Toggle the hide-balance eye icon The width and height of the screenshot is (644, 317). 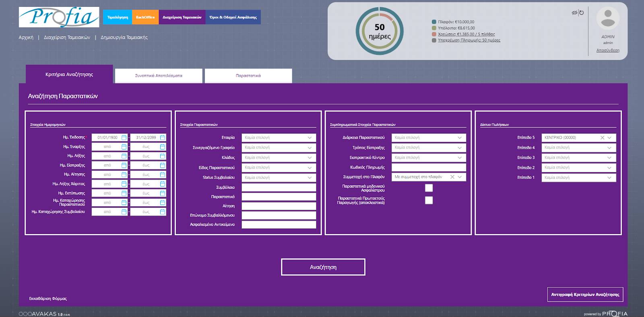point(574,13)
